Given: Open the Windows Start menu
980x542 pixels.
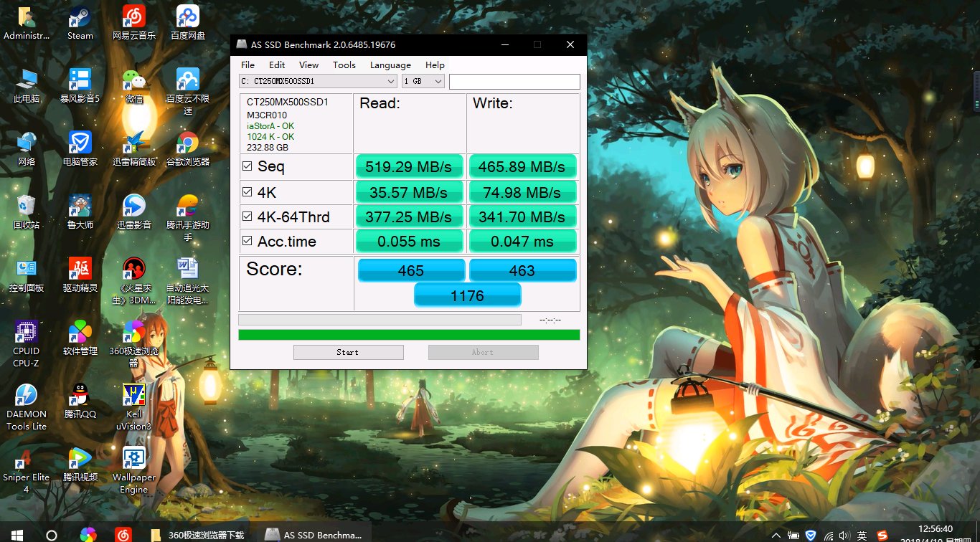Looking at the screenshot, I should pos(17,535).
